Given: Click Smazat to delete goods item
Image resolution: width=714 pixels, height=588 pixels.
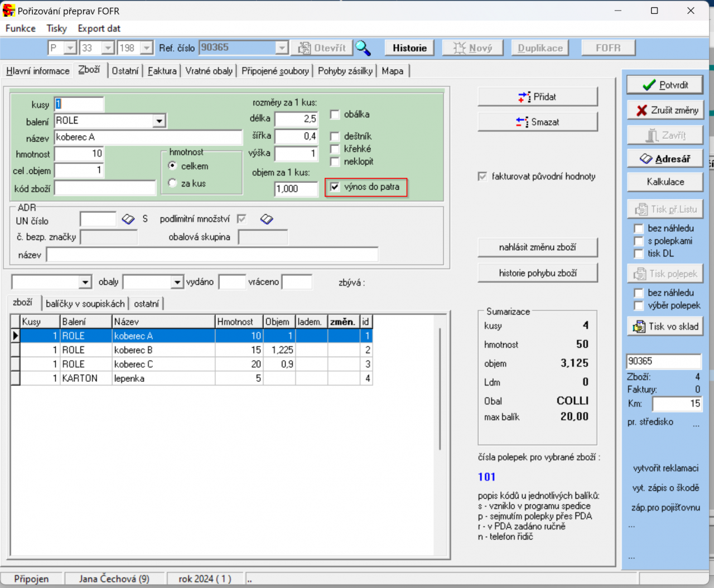Looking at the screenshot, I should [537, 122].
